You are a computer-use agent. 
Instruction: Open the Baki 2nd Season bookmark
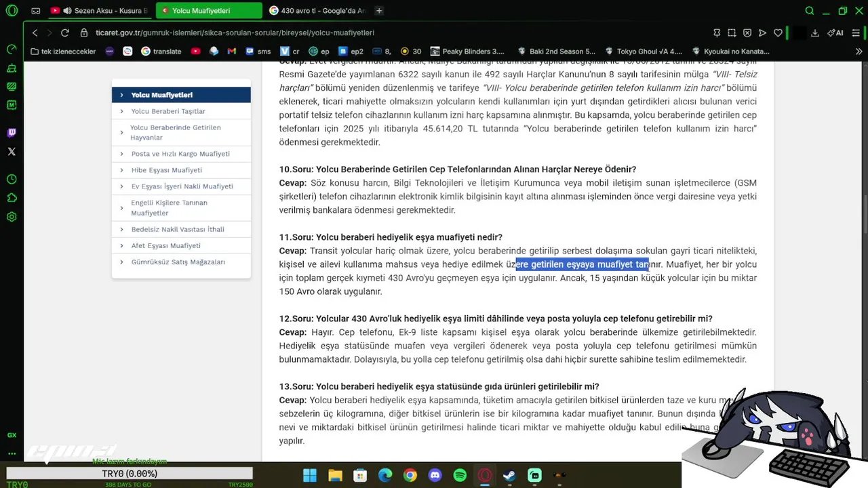click(556, 52)
